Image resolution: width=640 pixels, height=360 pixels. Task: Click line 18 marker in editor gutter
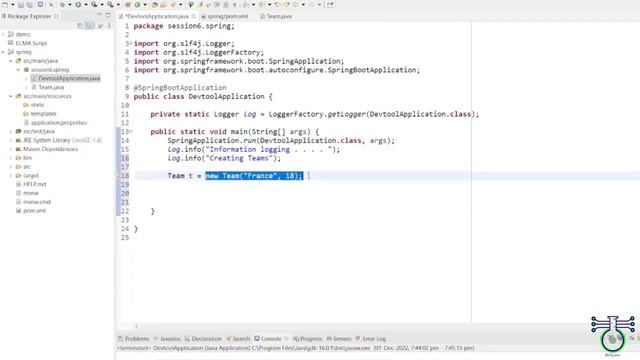pyautogui.click(x=118, y=176)
